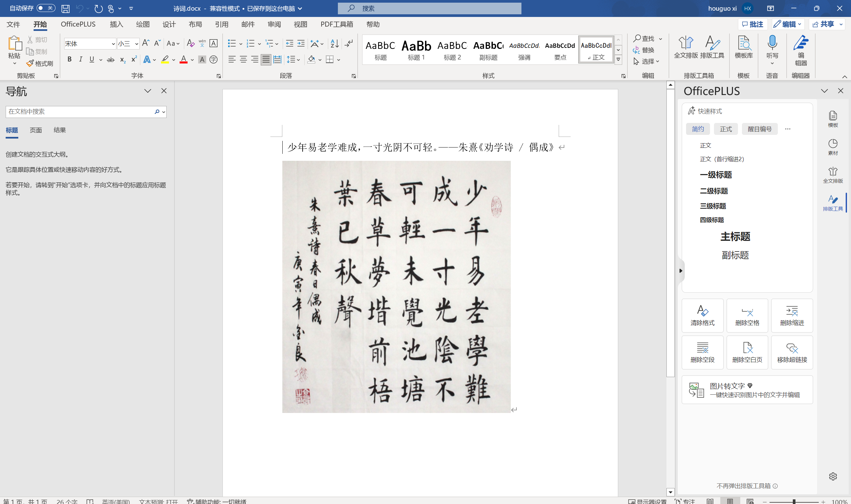Click the 删除空段 button
851x504 pixels.
point(702,353)
